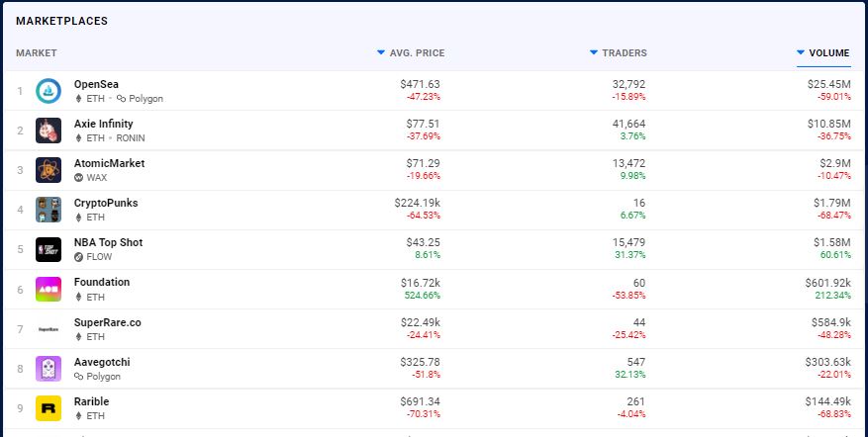The height and width of the screenshot is (437, 868).
Task: Open the CryptoPunks pixel avatar logo
Action: click(x=48, y=210)
